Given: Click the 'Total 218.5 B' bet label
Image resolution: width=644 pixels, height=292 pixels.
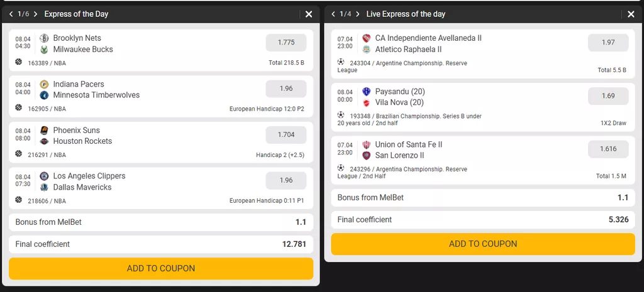Looking at the screenshot, I should point(286,63).
